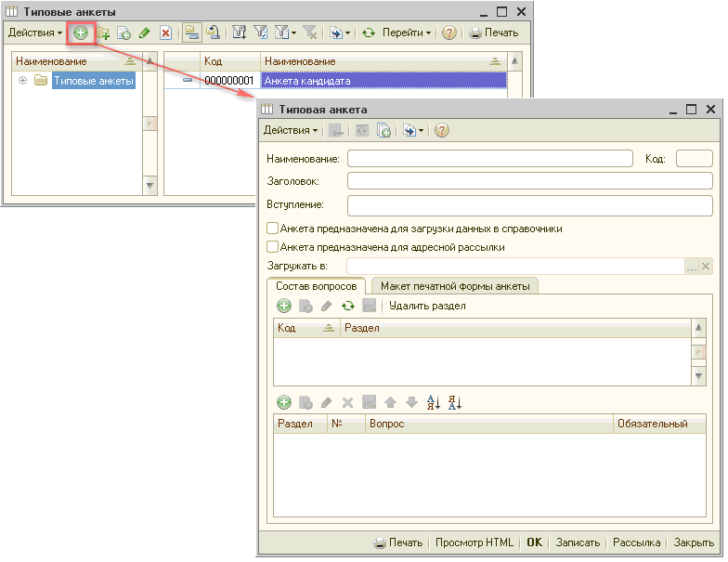Switch to Макет печатной формы анкеты tab
This screenshot has width=728, height=562.
(x=455, y=286)
